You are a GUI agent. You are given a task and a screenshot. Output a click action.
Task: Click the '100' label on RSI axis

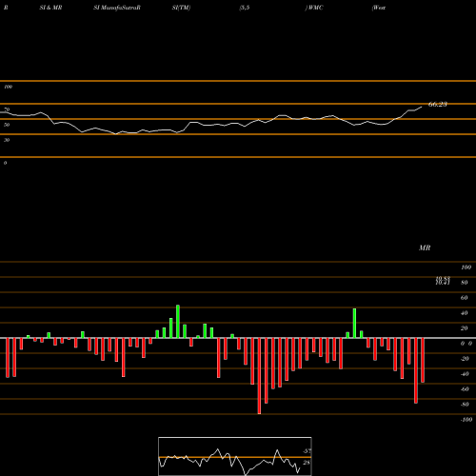(x=8, y=87)
